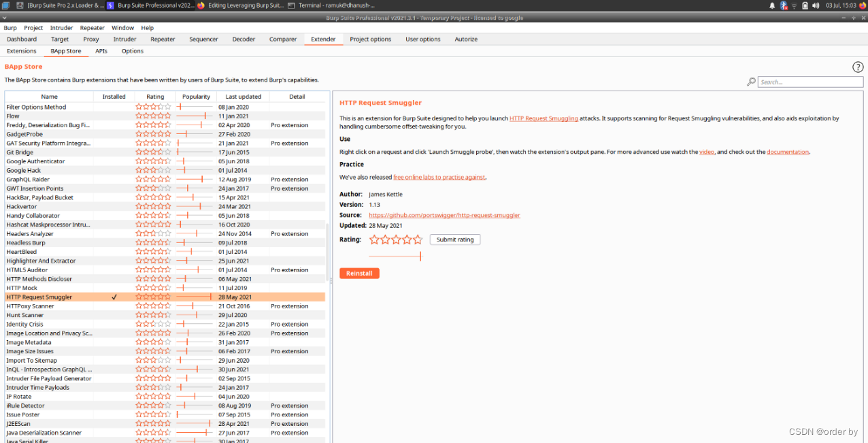This screenshot has width=868, height=443.
Task: Switch to the Comparer tab
Action: point(283,39)
